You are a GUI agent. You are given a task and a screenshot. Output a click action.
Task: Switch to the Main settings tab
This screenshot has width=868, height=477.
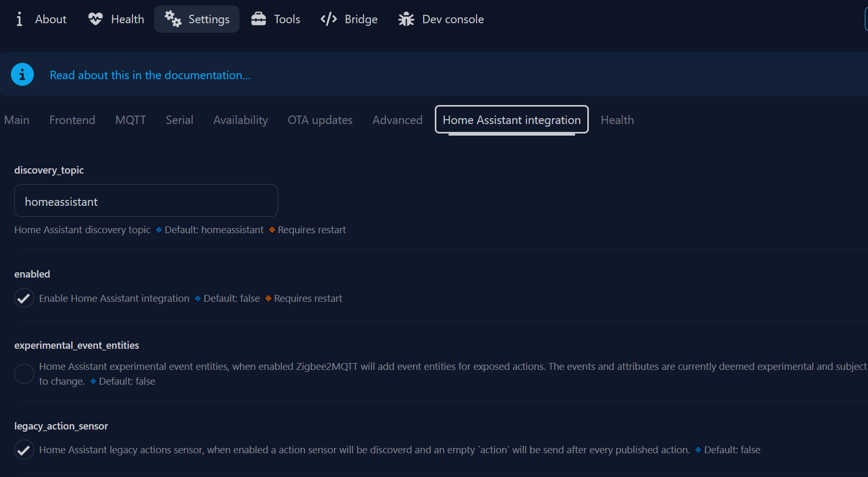point(17,120)
